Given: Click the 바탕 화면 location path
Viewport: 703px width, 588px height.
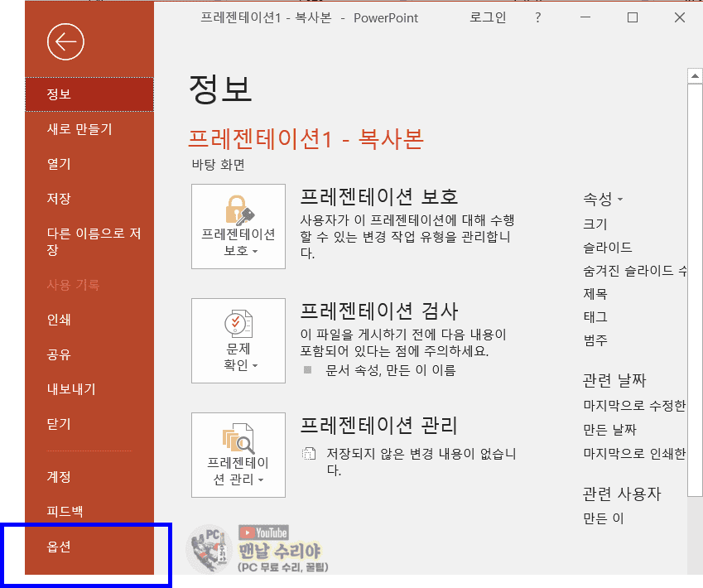Looking at the screenshot, I should 218,165.
